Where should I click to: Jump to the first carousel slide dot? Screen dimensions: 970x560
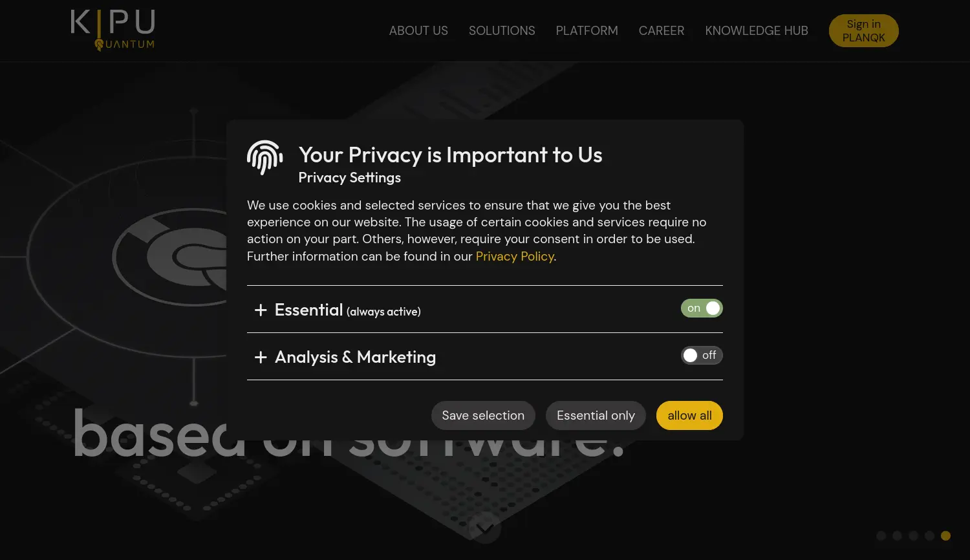(x=881, y=535)
